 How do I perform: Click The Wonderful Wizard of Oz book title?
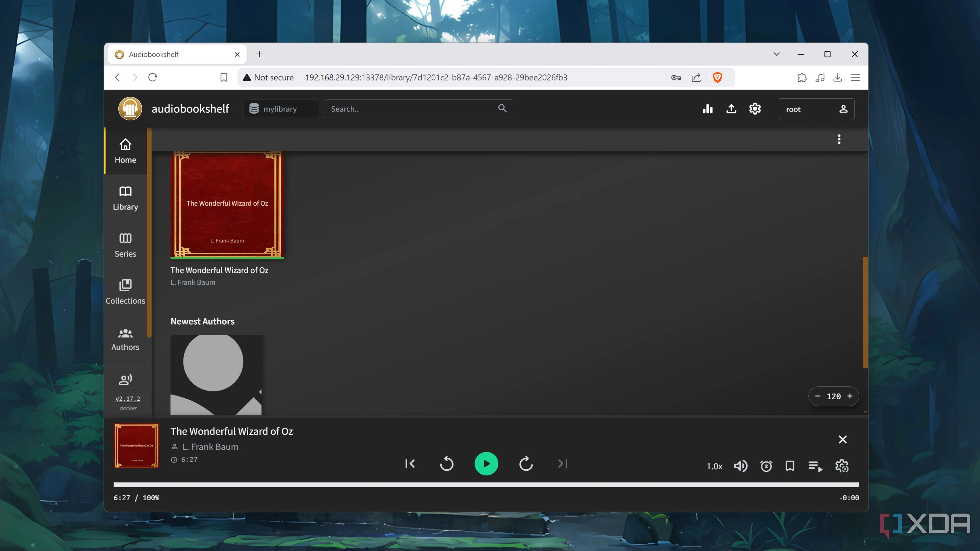click(x=219, y=270)
